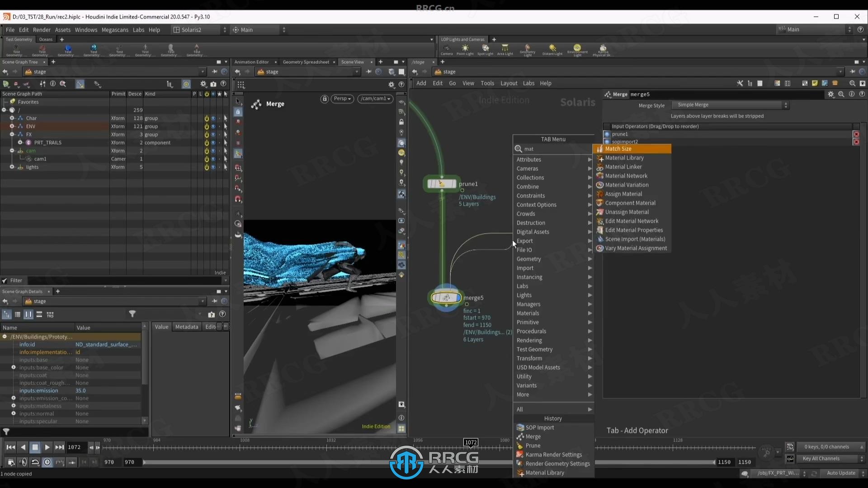The width and height of the screenshot is (868, 488).
Task: Click the Environment Light shelf tool
Action: point(577,50)
